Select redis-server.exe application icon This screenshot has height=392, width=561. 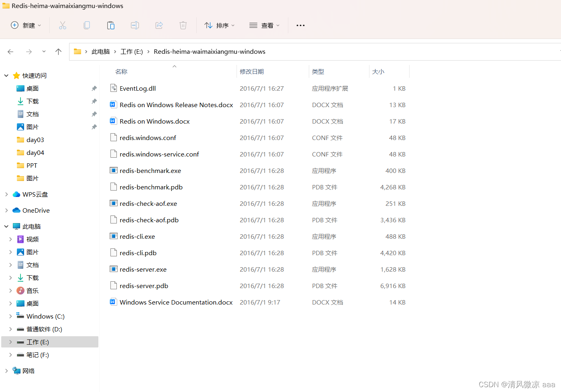(114, 269)
